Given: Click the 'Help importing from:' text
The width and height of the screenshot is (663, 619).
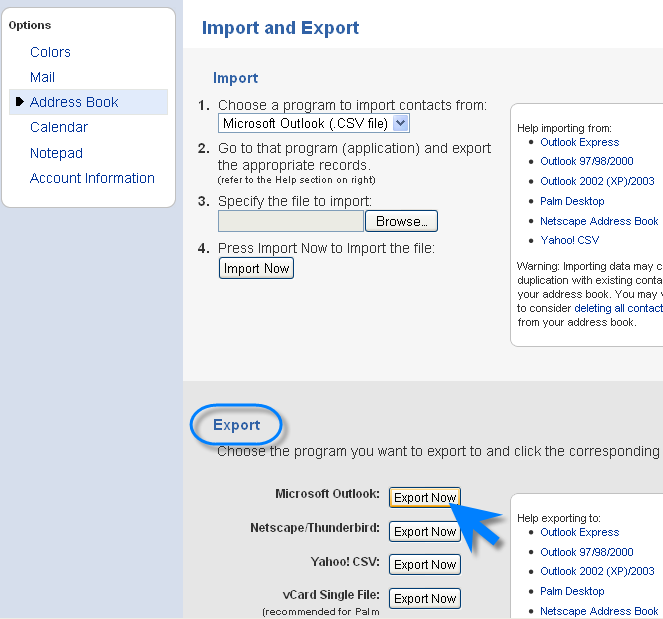Looking at the screenshot, I should 564,128.
